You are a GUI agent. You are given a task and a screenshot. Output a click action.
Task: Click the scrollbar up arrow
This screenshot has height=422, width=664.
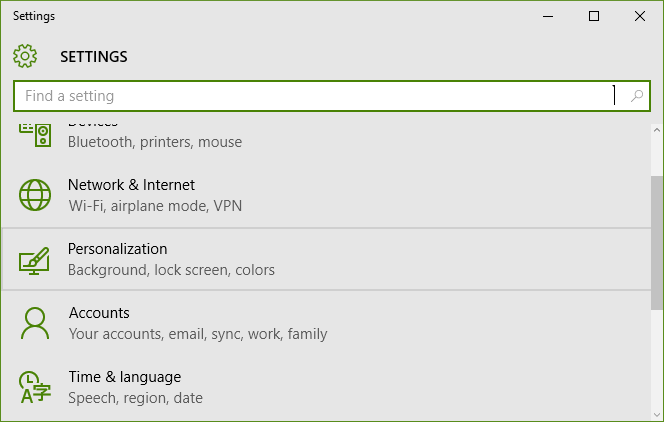point(657,130)
